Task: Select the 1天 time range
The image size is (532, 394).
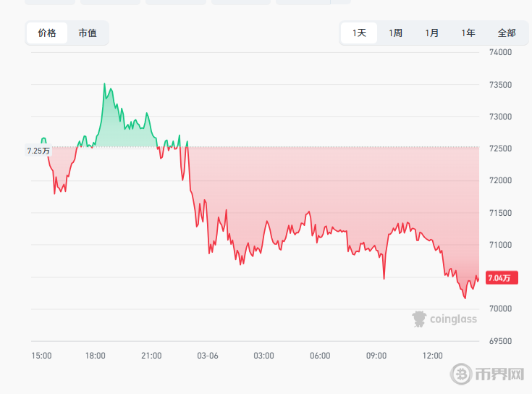Action: (x=360, y=33)
